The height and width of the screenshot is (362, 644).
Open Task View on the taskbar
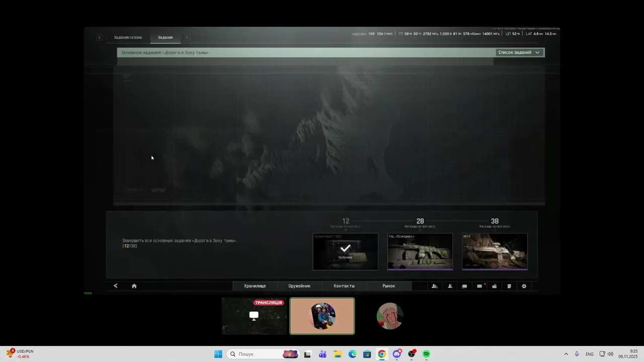tap(307, 354)
